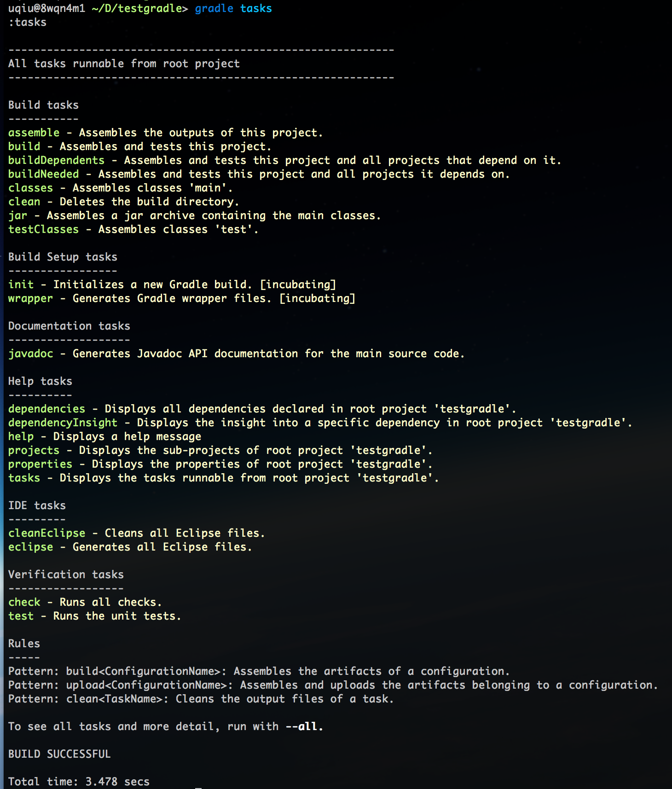Click the 'buildNeeded' task name
Viewport: 672px width, 789px height.
coord(43,174)
